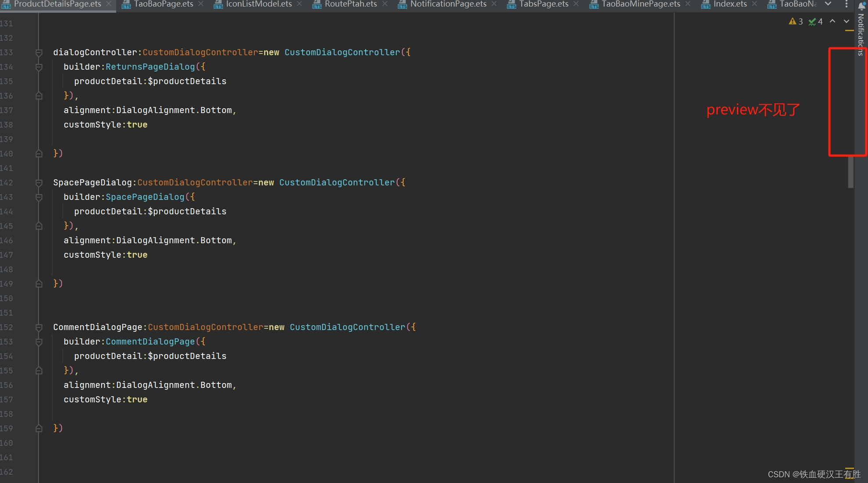Open the TaoBaoPage.ets tab
This screenshot has height=483, width=868.
click(163, 4)
